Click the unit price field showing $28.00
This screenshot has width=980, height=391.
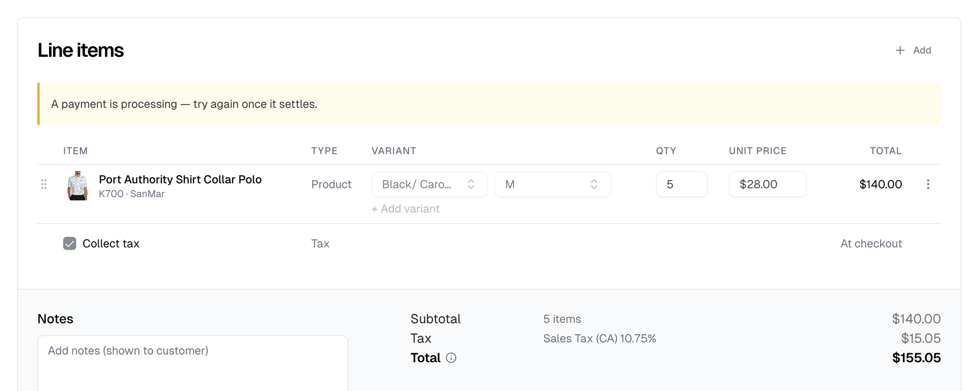[767, 184]
